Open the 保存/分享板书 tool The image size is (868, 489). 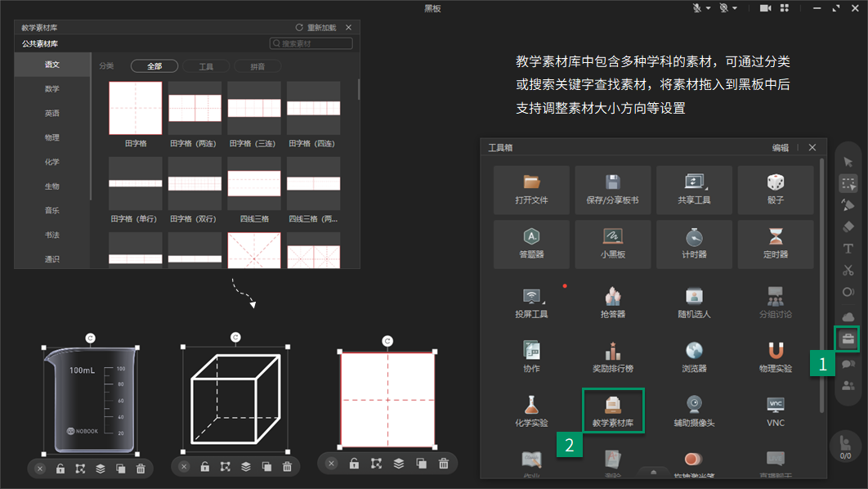[613, 190]
